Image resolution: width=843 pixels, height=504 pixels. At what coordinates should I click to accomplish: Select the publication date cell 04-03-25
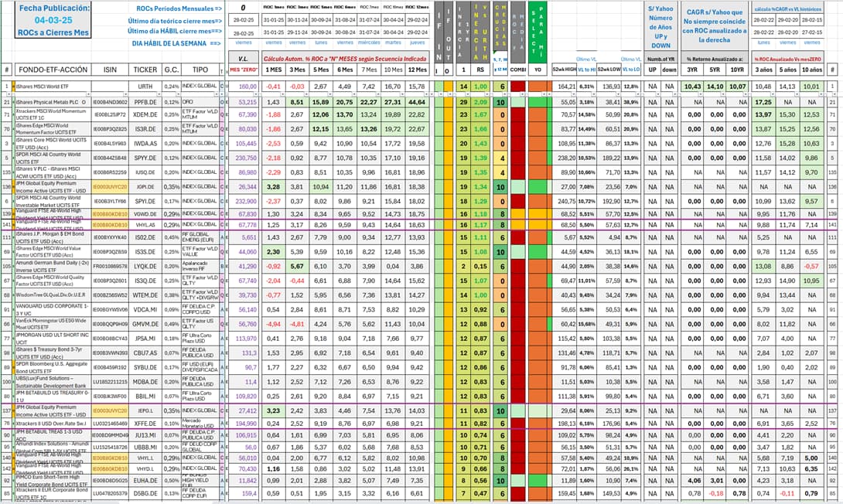(53, 20)
